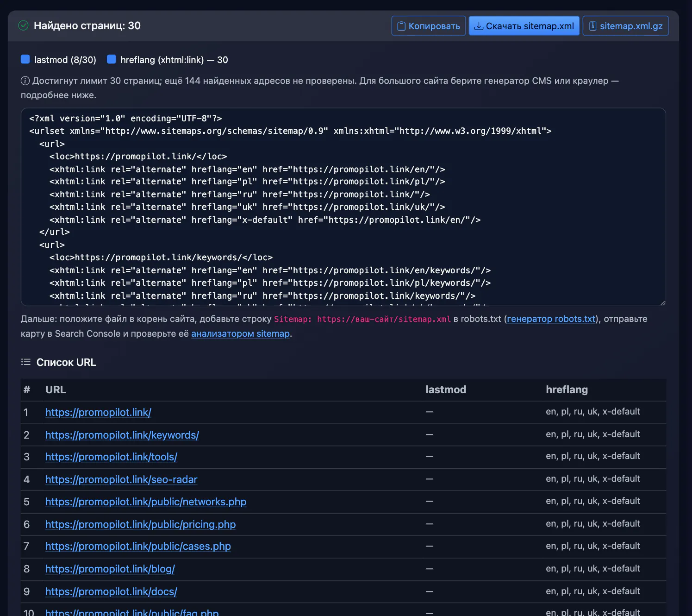
Task: Click the hreflang column header
Action: 567,390
